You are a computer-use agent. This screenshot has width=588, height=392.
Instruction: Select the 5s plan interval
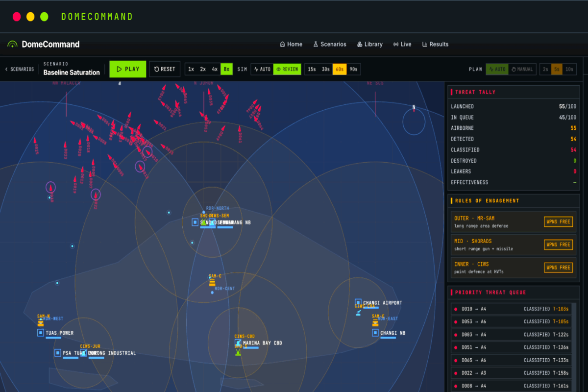coord(557,69)
